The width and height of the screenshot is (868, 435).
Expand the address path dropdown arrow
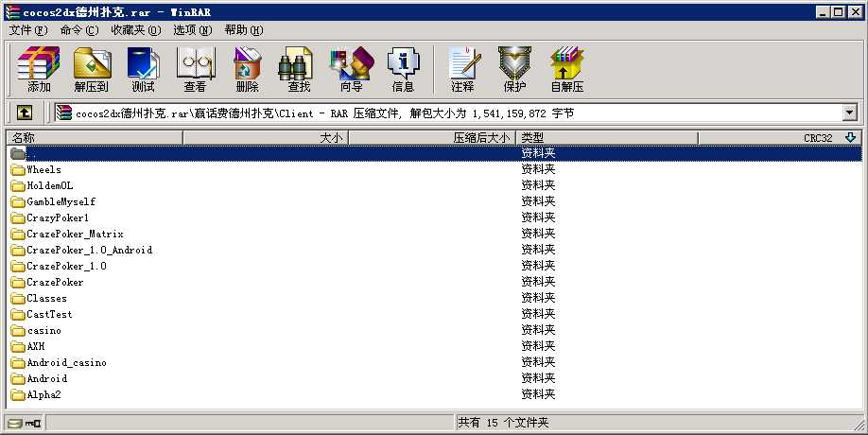(x=850, y=113)
